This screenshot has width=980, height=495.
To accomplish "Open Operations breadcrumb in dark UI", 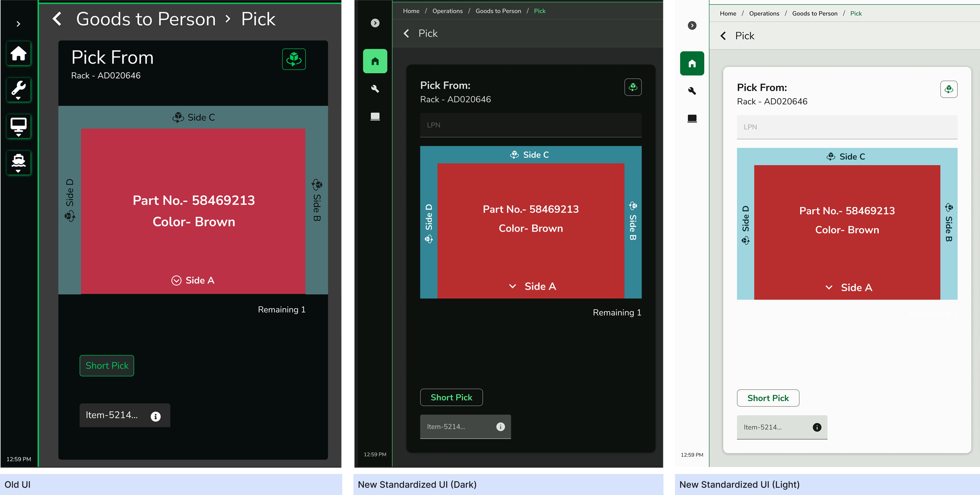I will tap(447, 11).
